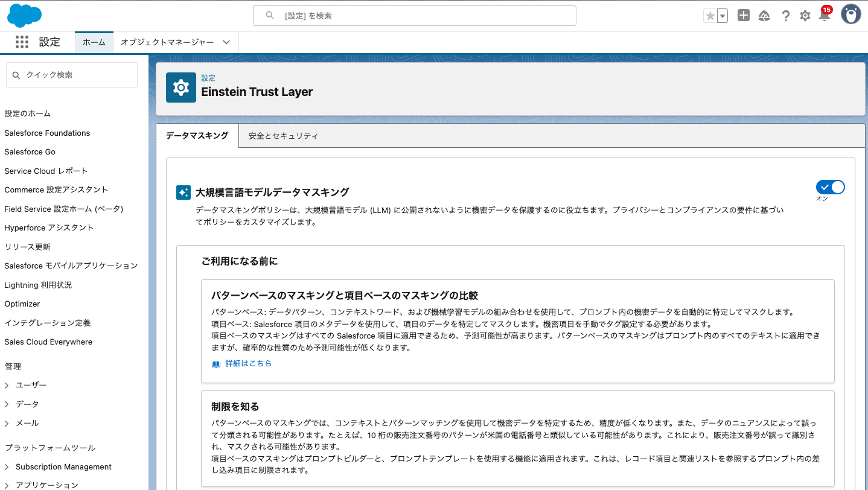
Task: Expand the オブジェクトマネージャー tab chevron
Action: [x=226, y=42]
